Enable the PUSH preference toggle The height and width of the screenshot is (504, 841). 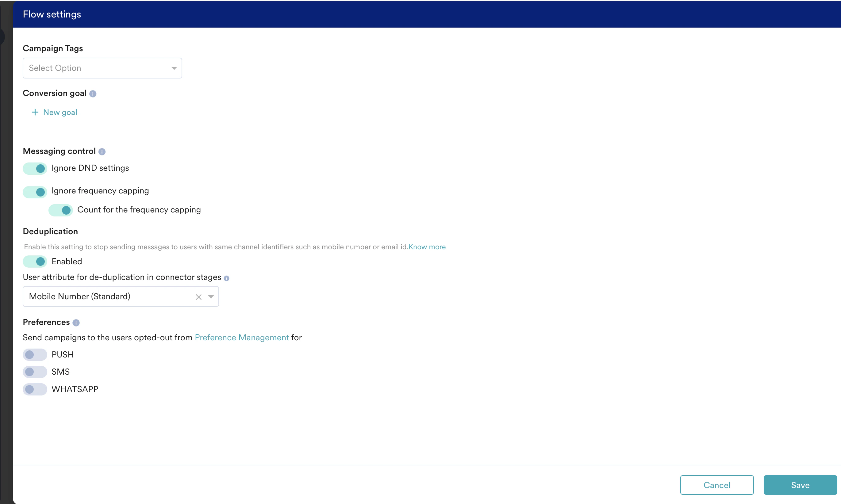34,355
